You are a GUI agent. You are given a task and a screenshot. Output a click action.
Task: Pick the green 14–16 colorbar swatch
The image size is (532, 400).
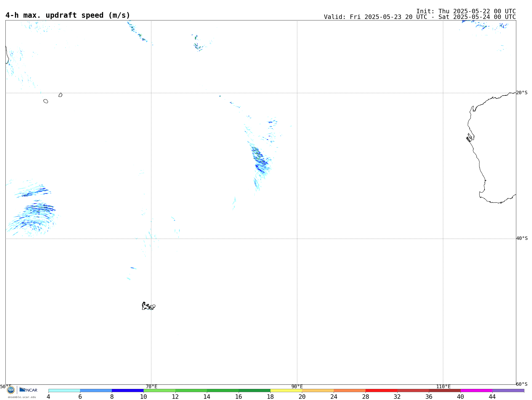click(x=223, y=390)
